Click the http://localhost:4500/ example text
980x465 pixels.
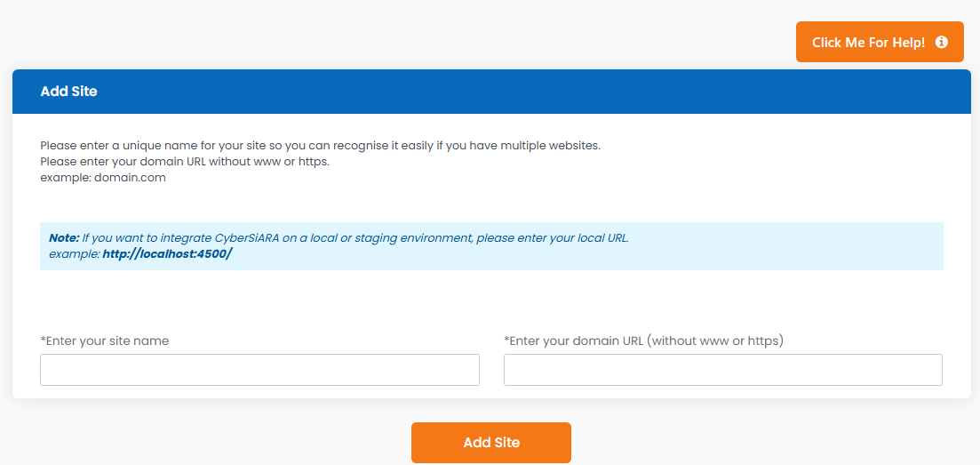(x=168, y=254)
